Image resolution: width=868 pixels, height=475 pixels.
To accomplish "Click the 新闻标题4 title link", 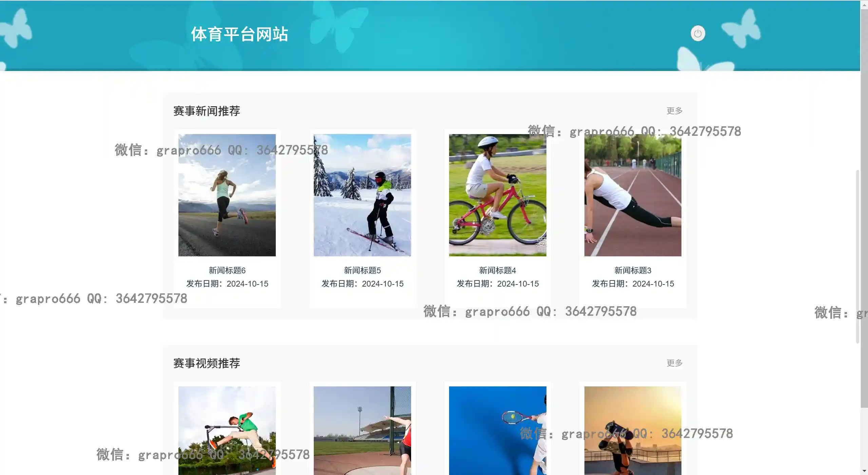I will pos(497,270).
